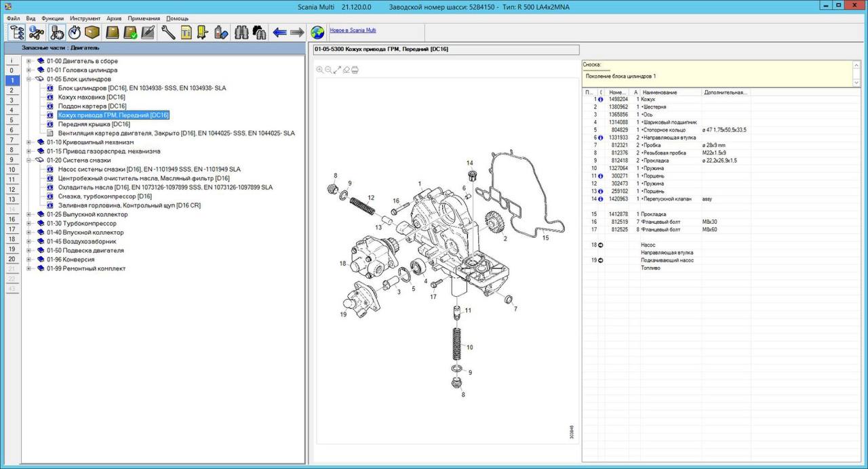Select the Перепускной клапан row in parts list
This screenshot has height=469, width=868.
click(x=667, y=199)
